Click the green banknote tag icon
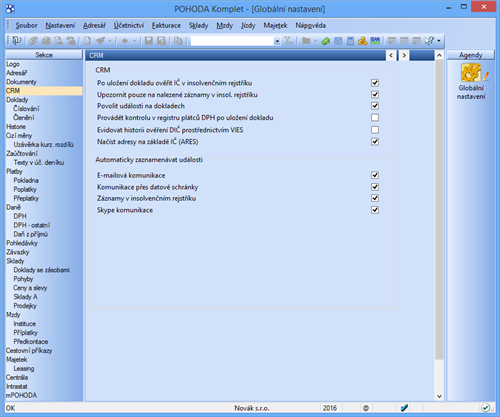This screenshot has height=417, width=500. tap(326, 41)
